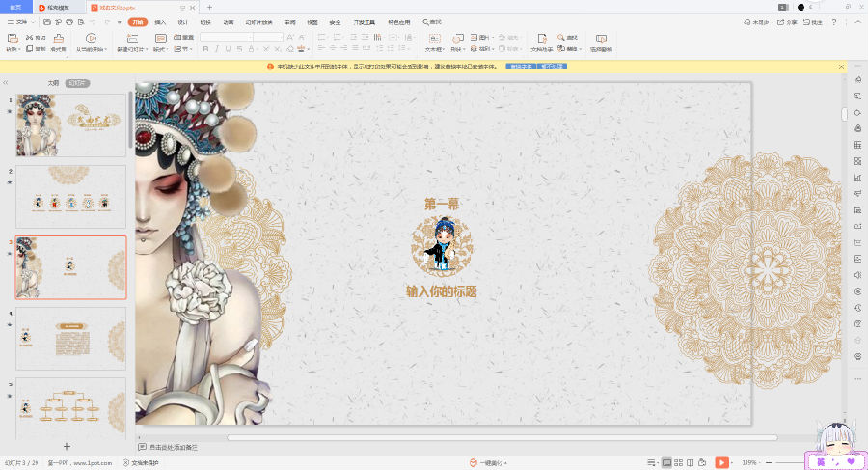Switch to the Design ribbon tab

[182, 22]
